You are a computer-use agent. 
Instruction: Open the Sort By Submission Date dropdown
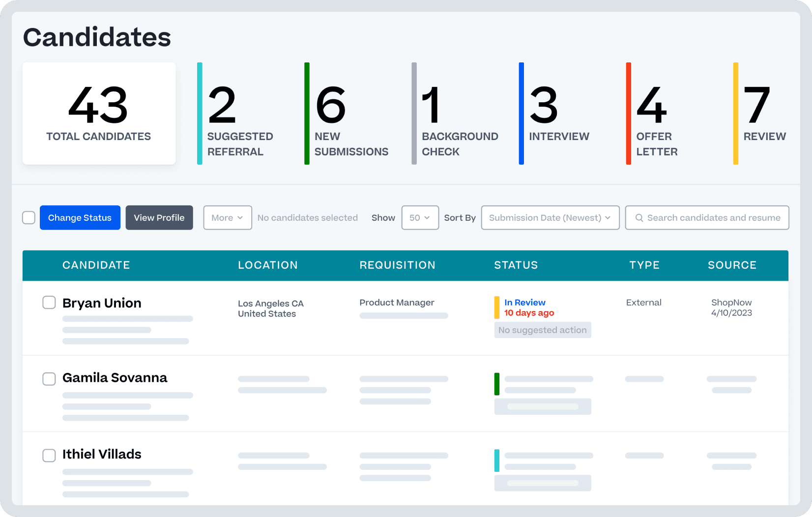tap(550, 217)
